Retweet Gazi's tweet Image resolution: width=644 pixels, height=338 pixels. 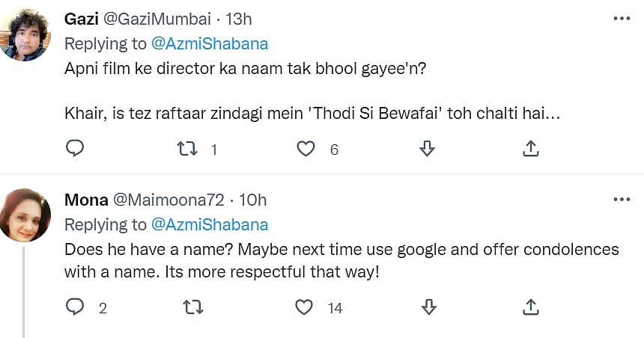pos(187,149)
